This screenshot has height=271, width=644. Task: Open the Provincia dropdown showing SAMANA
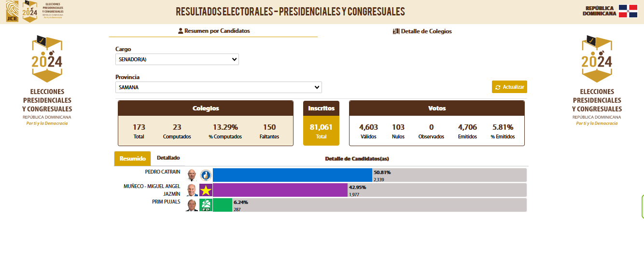(x=218, y=87)
